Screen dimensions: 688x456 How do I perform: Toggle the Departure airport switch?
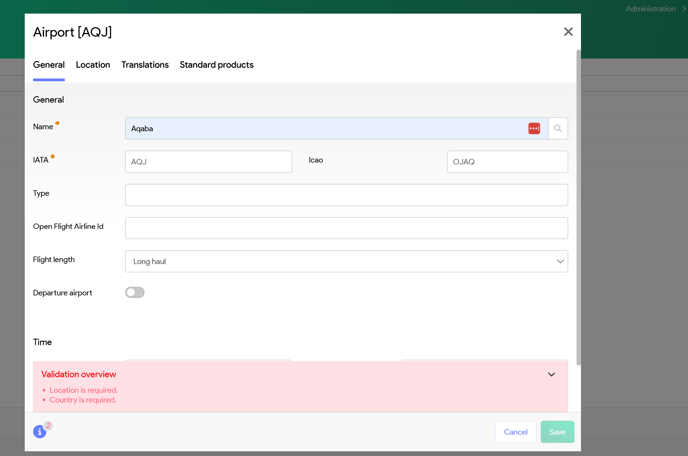coord(135,293)
